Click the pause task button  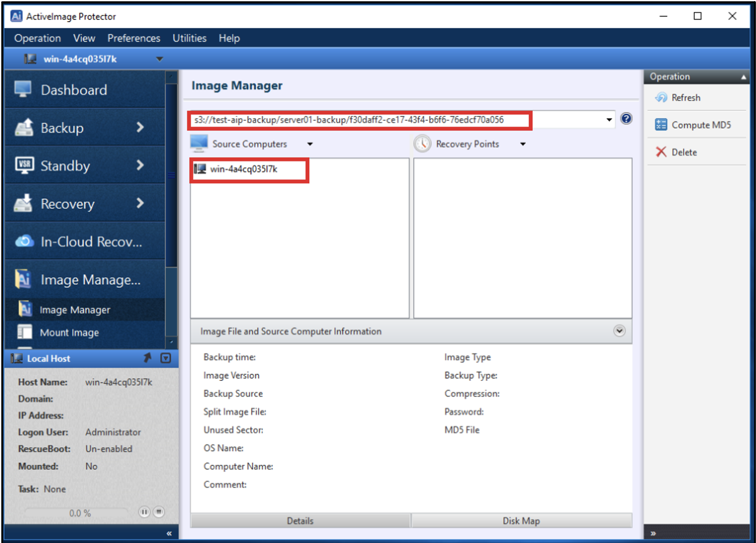[144, 512]
